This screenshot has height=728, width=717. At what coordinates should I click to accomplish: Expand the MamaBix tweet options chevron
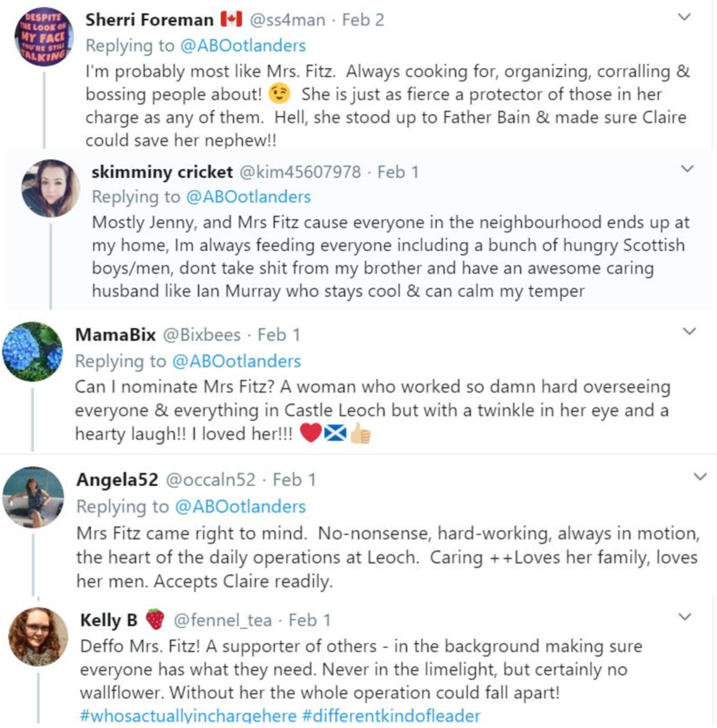[689, 332]
